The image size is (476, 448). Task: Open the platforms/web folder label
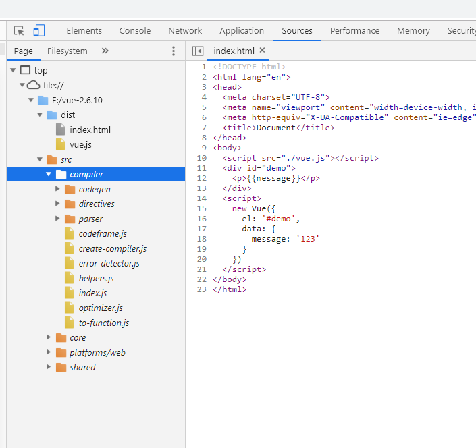(x=97, y=352)
